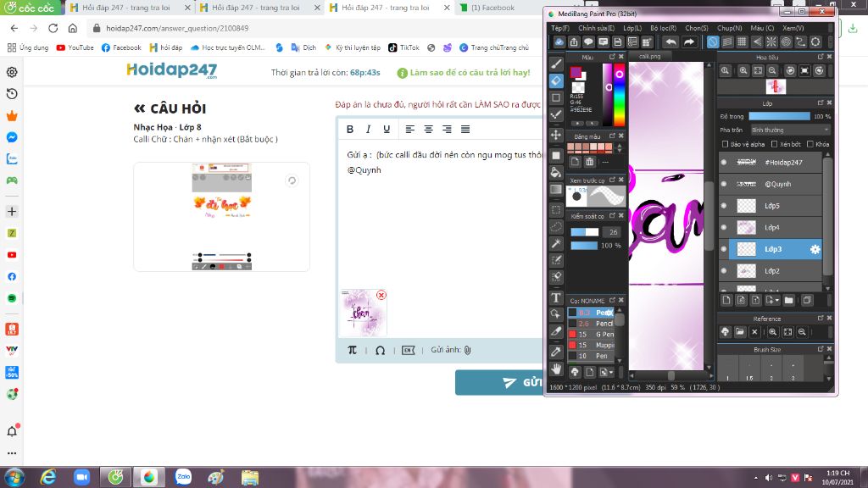Select the Eraser tool in MediBang
The height and width of the screenshot is (488, 868).
coord(556,80)
